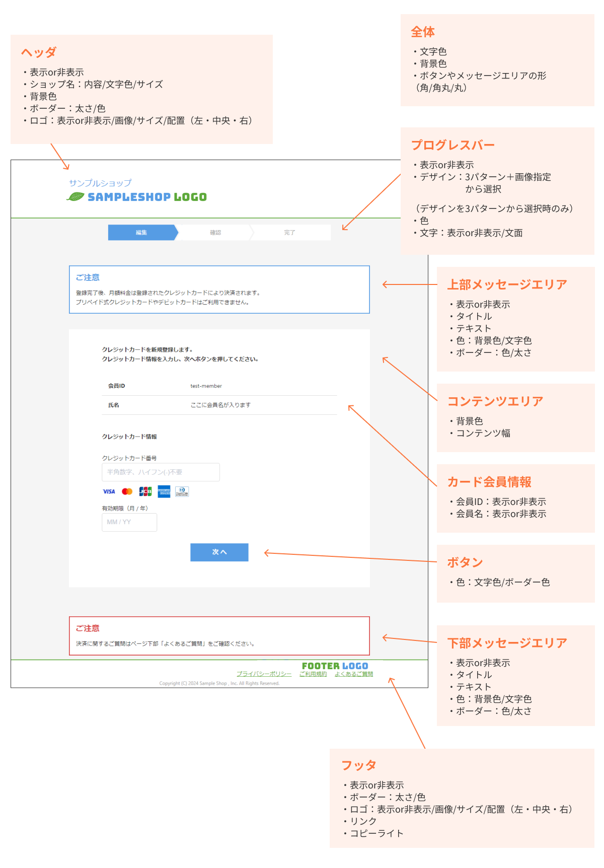Screen dimensions: 604x868
Task: Click the VISA card brand icon
Action: point(109,491)
